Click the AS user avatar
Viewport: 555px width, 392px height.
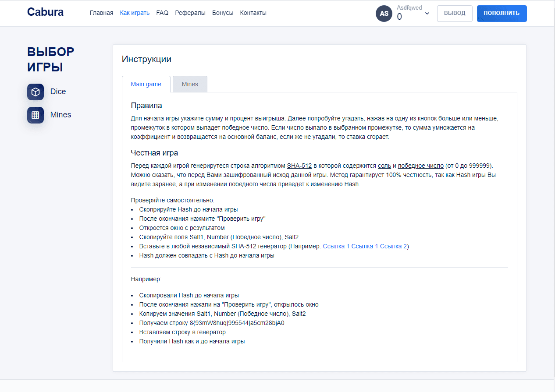point(384,14)
